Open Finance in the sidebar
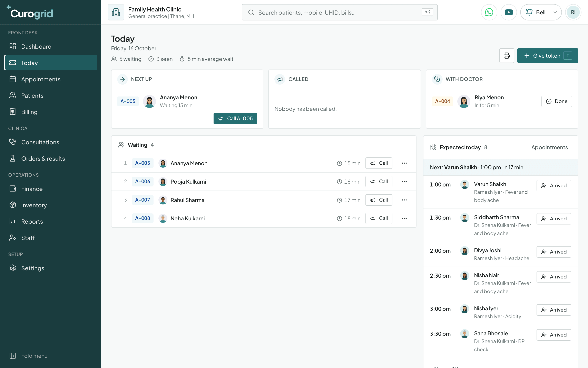The width and height of the screenshot is (588, 368). point(51,189)
